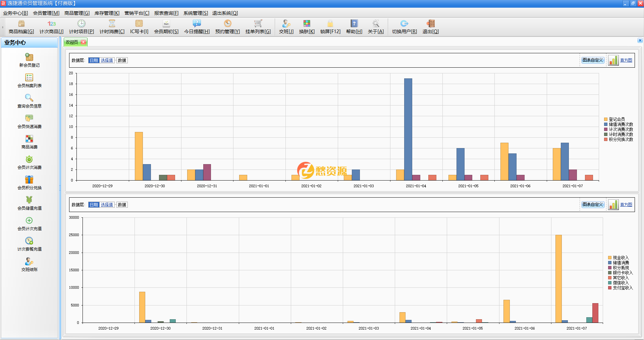Open 商品档案 from the toolbar
The width and height of the screenshot is (644, 340).
(21, 27)
